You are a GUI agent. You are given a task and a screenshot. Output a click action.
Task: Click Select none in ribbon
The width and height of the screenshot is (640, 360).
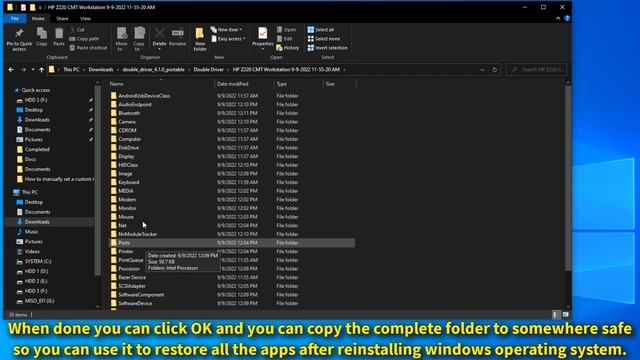point(324,39)
